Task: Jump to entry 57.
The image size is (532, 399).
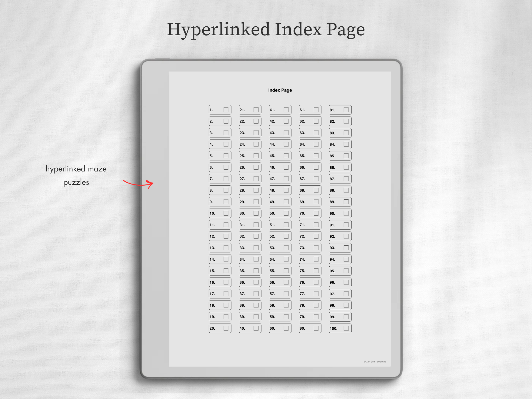Action: (x=280, y=294)
